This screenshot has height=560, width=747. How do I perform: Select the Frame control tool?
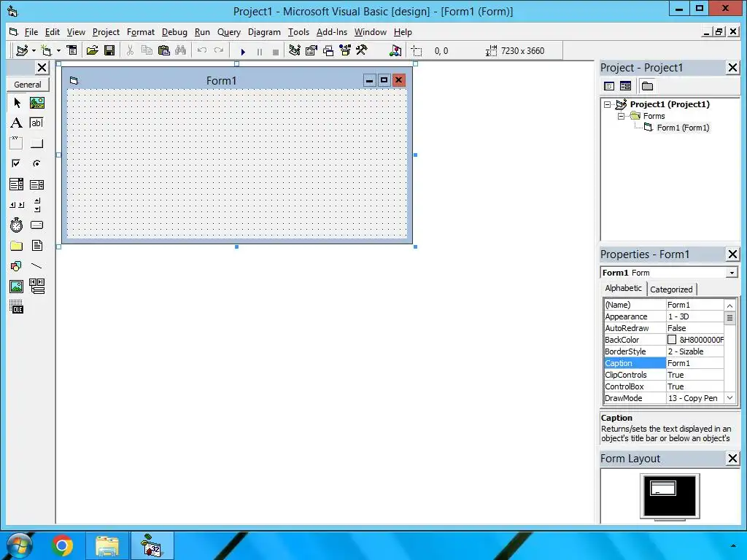(x=17, y=144)
